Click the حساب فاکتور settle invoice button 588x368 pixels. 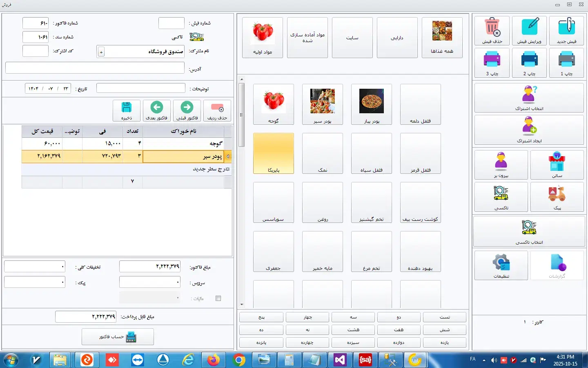tap(118, 337)
